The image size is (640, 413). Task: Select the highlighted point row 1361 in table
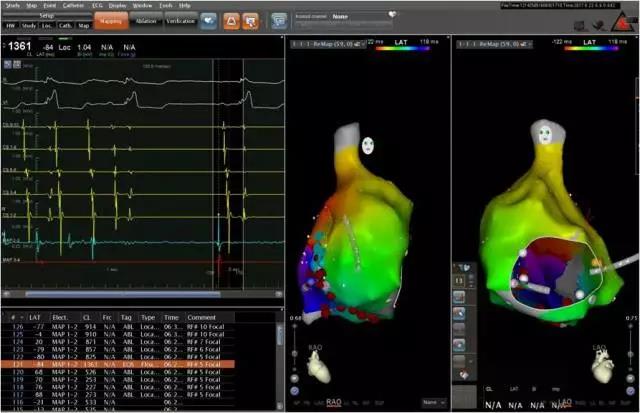point(142,364)
